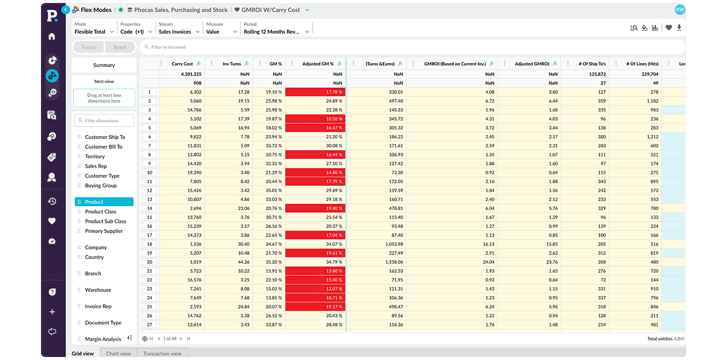Open the price tag sidebar icon
720x360 pixels.
[x=52, y=158]
